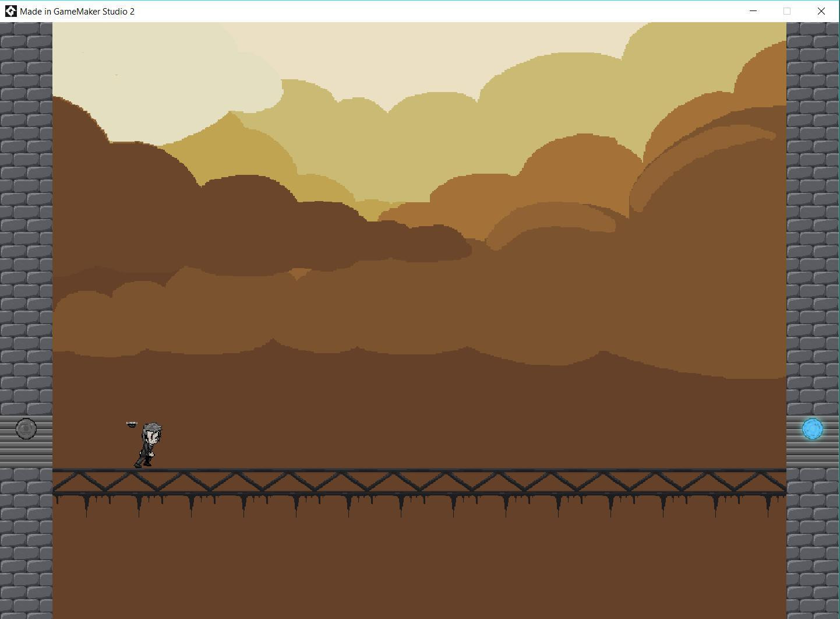
Task: Click the 'Made in GameMaker Studio 2' title text
Action: tap(77, 11)
